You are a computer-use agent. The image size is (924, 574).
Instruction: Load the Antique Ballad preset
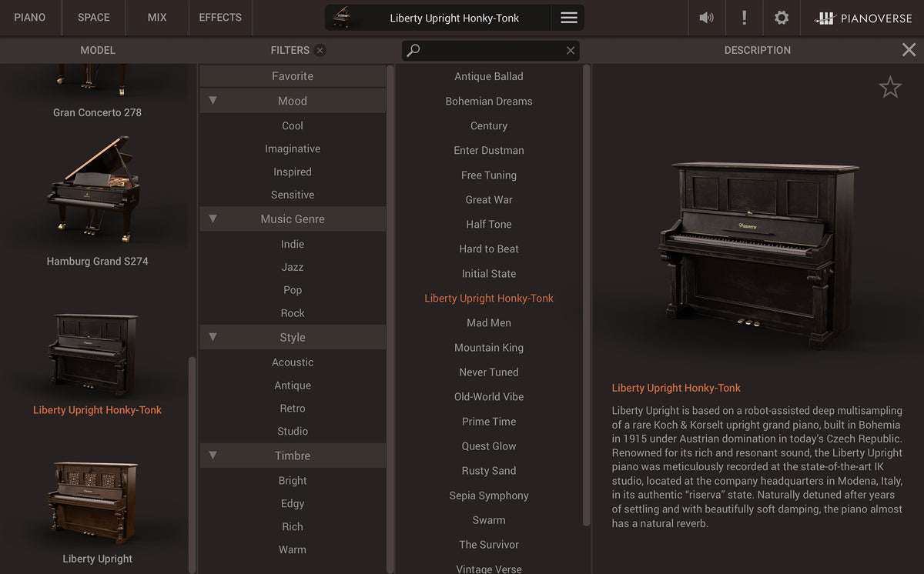[489, 77]
